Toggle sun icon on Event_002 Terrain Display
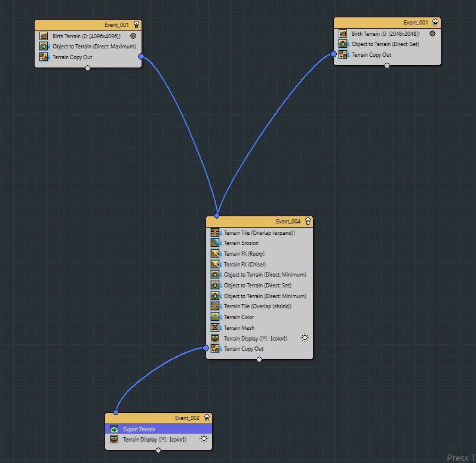The width and height of the screenshot is (476, 463). pos(204,439)
